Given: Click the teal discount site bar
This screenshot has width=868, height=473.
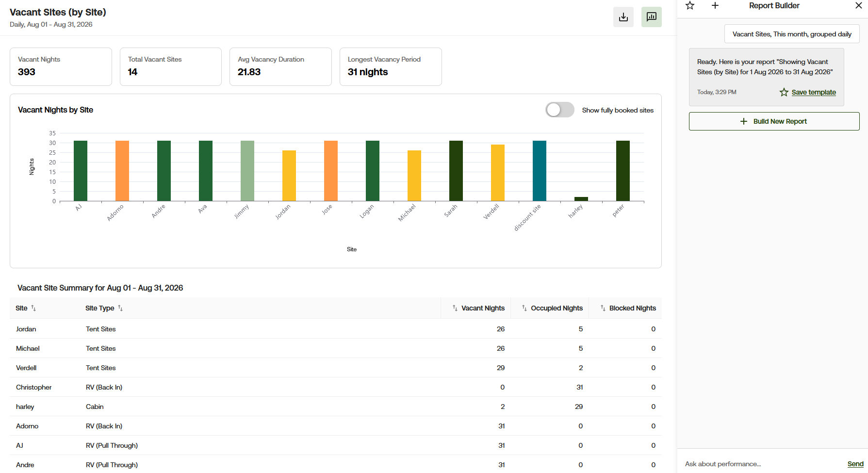Looking at the screenshot, I should [x=540, y=171].
